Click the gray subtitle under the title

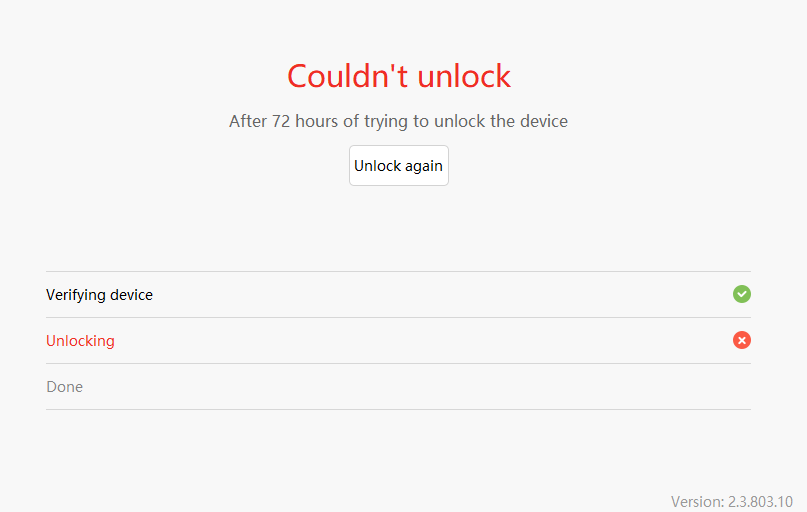pos(398,122)
